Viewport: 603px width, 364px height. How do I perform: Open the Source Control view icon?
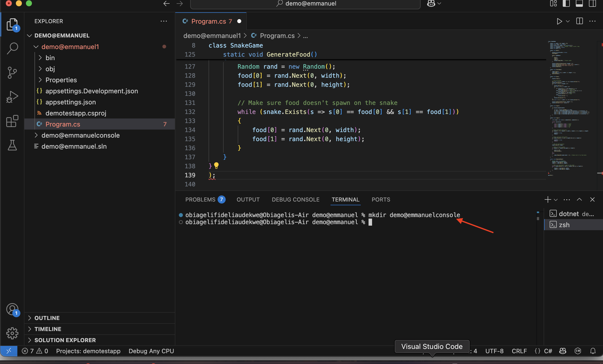pos(12,72)
